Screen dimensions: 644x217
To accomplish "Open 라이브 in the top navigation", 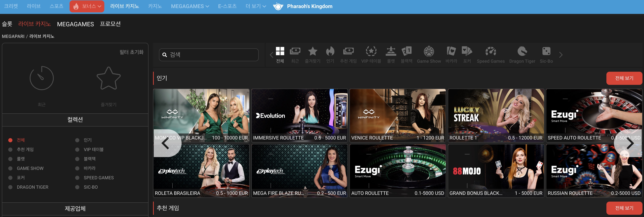I will coord(34,6).
